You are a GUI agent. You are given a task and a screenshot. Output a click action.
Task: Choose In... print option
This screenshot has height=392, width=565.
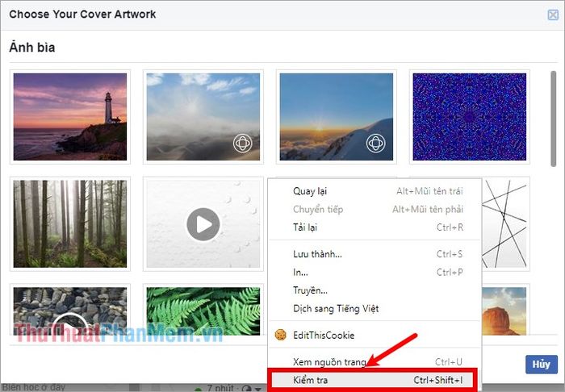[x=375, y=272]
